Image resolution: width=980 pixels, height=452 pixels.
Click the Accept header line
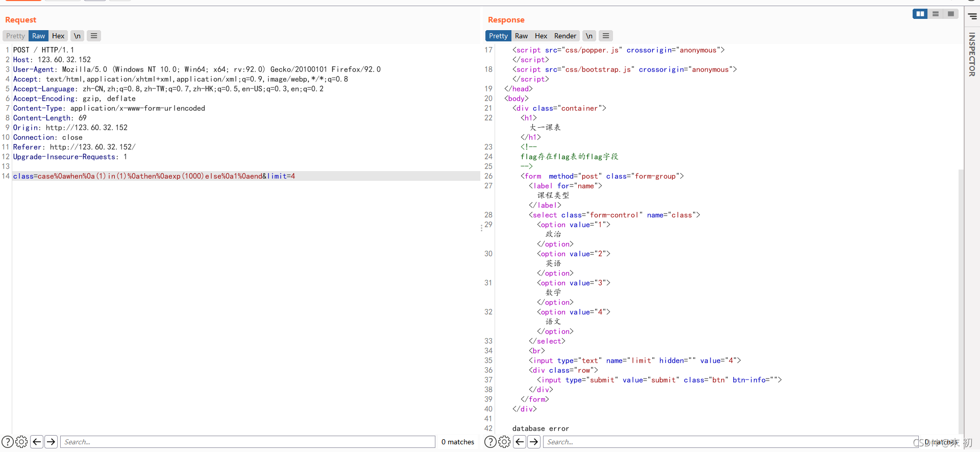(x=181, y=79)
